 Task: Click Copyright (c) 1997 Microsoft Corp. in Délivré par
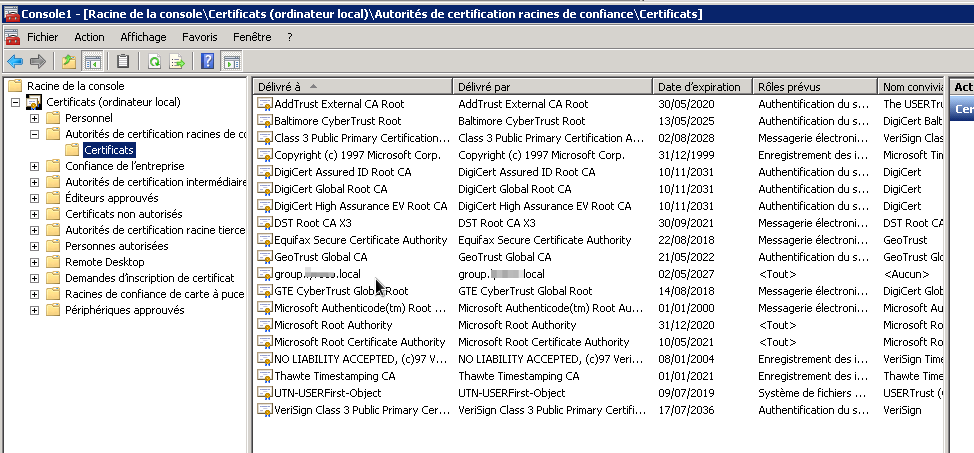542,155
